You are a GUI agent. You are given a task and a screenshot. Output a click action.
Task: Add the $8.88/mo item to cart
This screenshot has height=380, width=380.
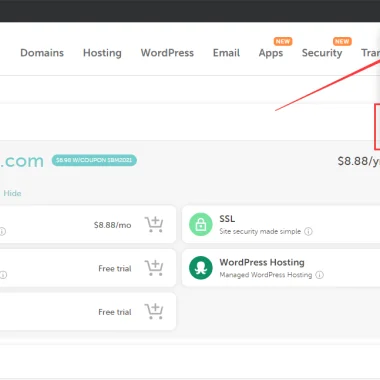(x=154, y=224)
